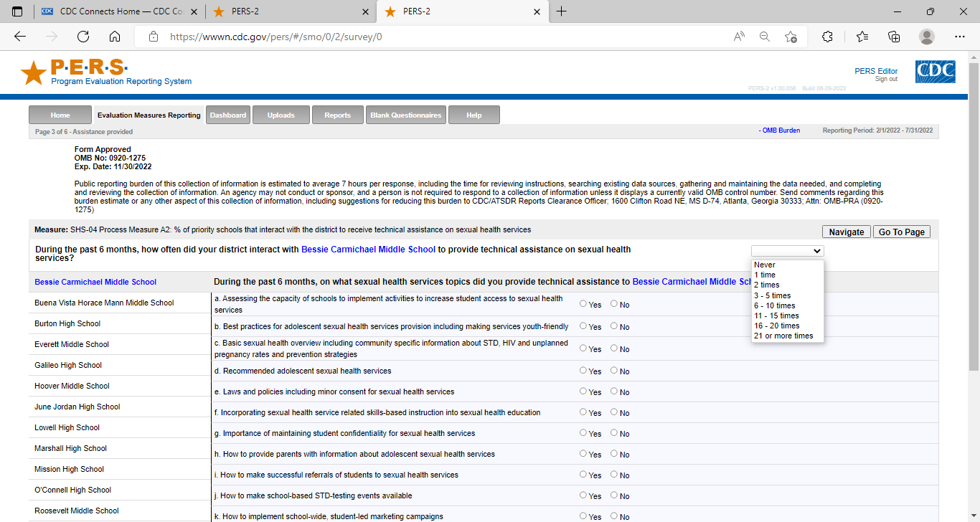Select '21 or more times' option
This screenshot has width=980, height=522.
[783, 336]
